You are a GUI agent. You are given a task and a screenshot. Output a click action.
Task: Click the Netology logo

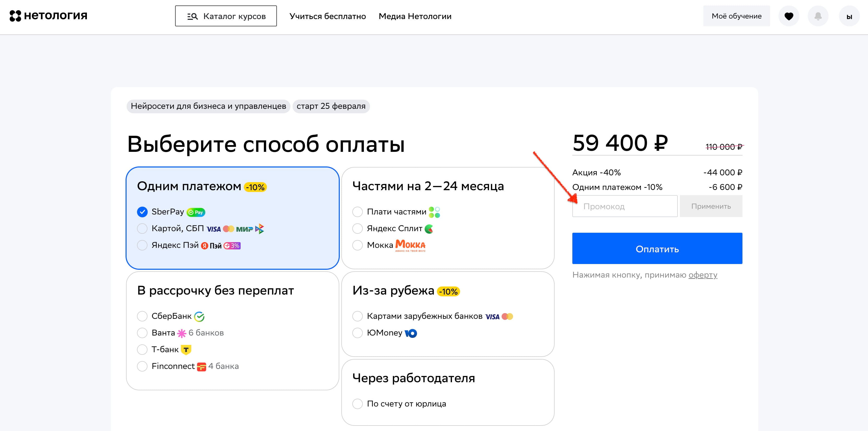[48, 16]
